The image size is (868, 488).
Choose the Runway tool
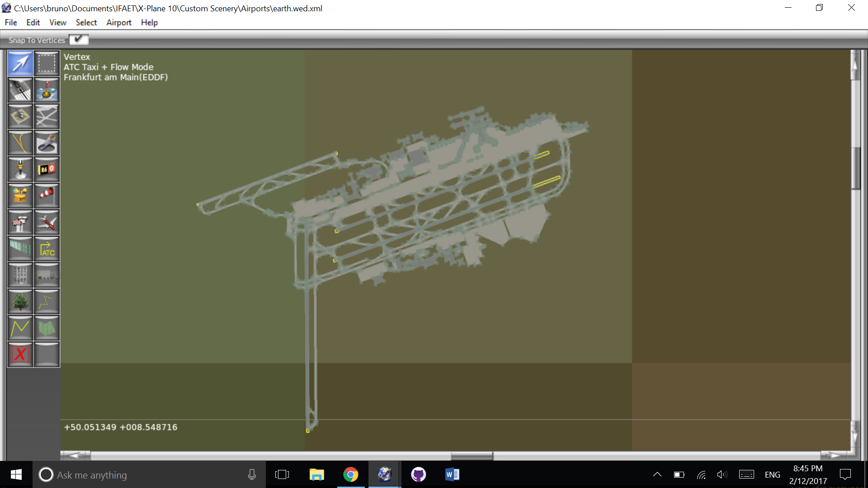(20, 90)
